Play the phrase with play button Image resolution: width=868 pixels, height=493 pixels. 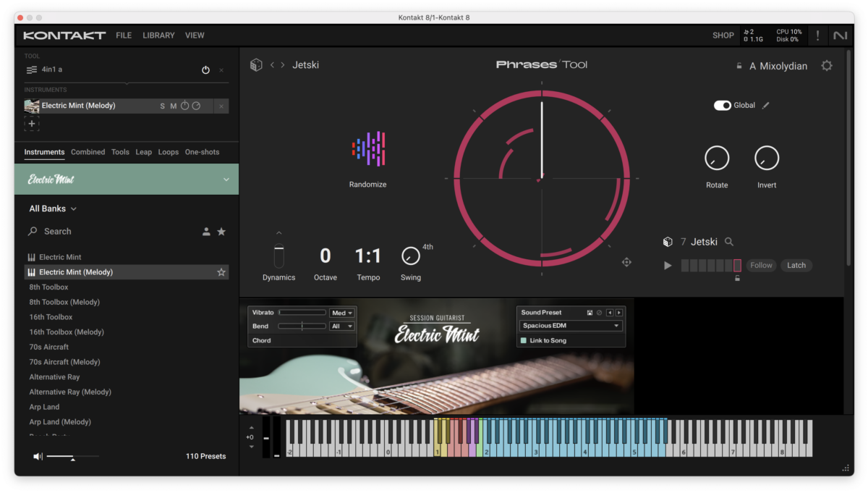668,266
